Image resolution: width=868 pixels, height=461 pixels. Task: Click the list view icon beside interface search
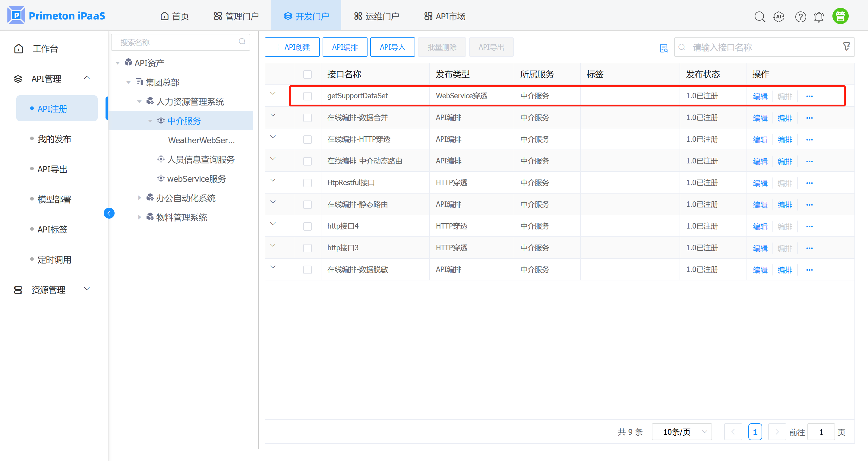click(x=664, y=48)
